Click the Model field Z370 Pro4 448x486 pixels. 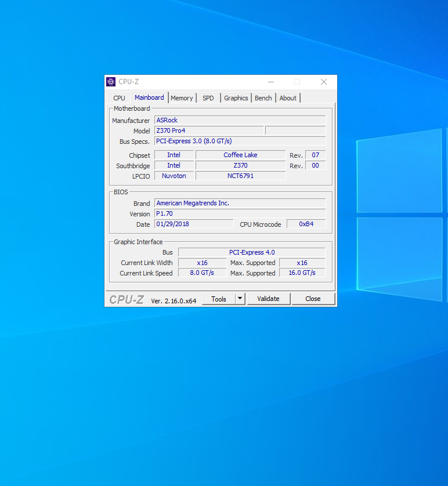[209, 131]
